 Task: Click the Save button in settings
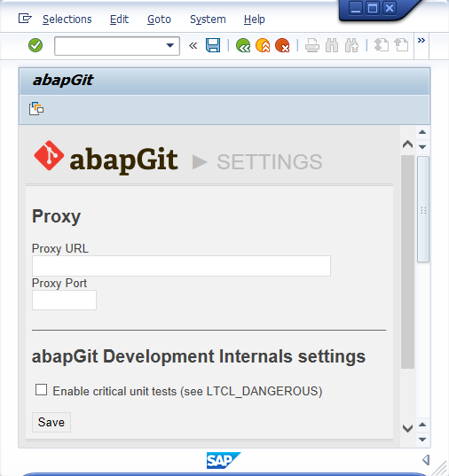pyautogui.click(x=51, y=422)
